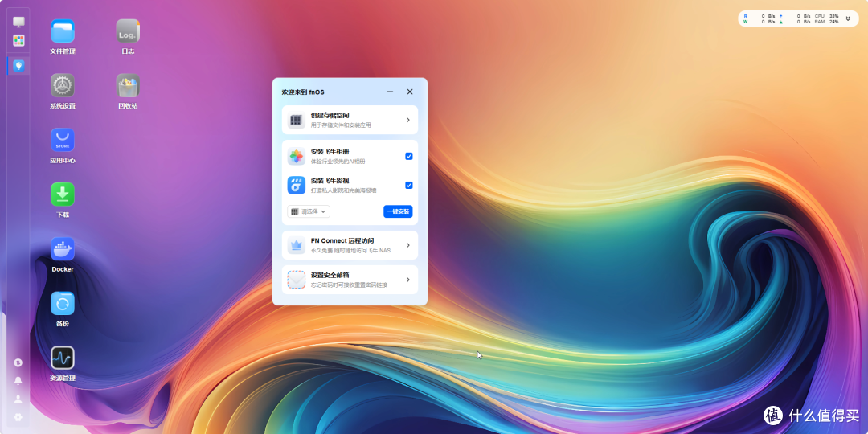Click the 安装飞牛相册 title text
Image resolution: width=868 pixels, height=434 pixels.
pyautogui.click(x=330, y=152)
